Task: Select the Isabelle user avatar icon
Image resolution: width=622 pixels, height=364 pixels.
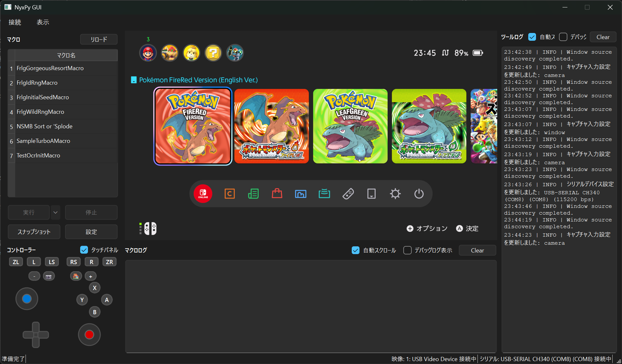Action: point(191,53)
